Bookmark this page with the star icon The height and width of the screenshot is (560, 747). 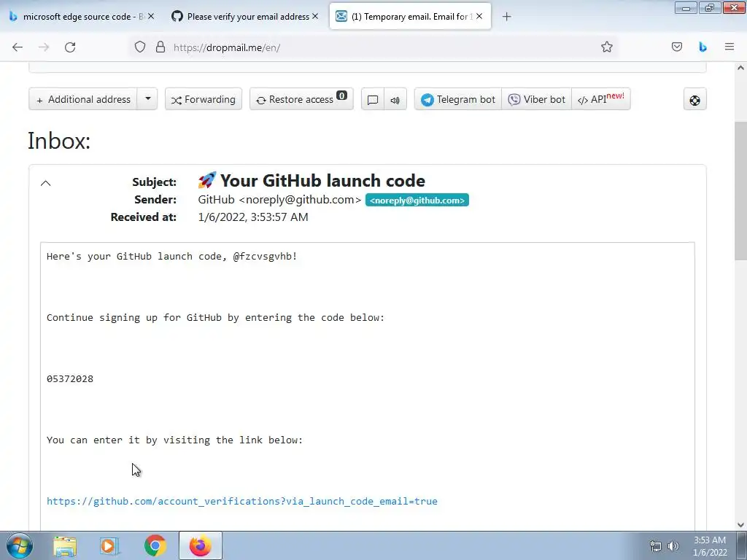pos(606,47)
